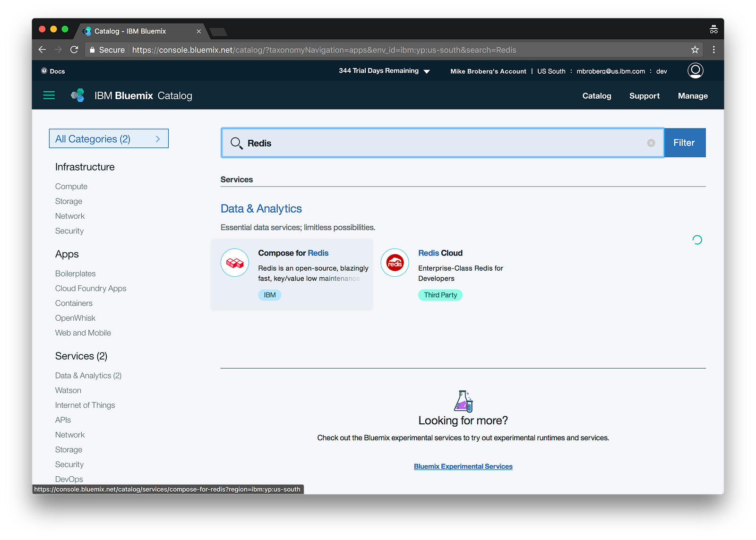The width and height of the screenshot is (756, 540).
Task: Click the Filter button
Action: 684,143
